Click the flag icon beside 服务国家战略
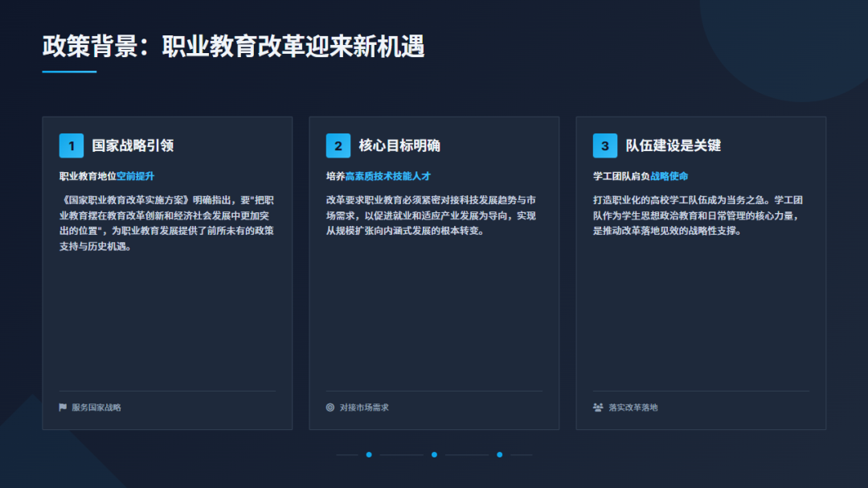Screen dimensions: 868x488 (64, 407)
